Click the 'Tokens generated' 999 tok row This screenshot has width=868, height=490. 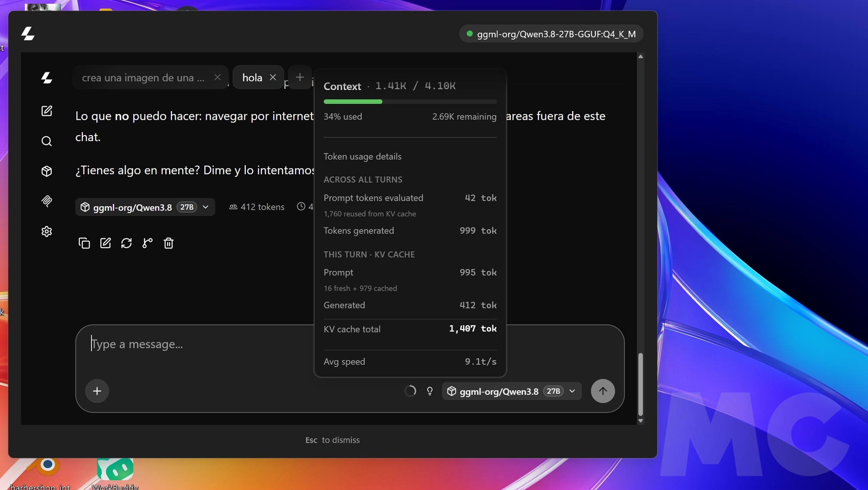(410, 231)
